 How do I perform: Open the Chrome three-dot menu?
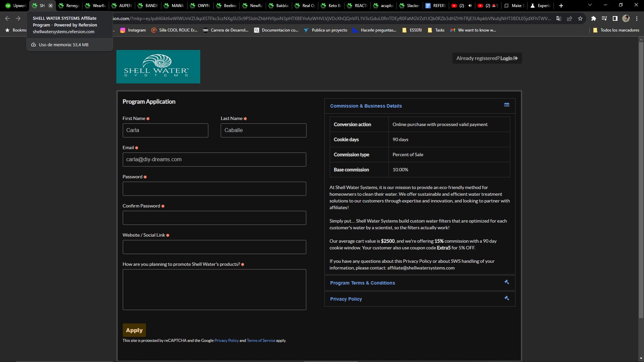click(x=637, y=18)
